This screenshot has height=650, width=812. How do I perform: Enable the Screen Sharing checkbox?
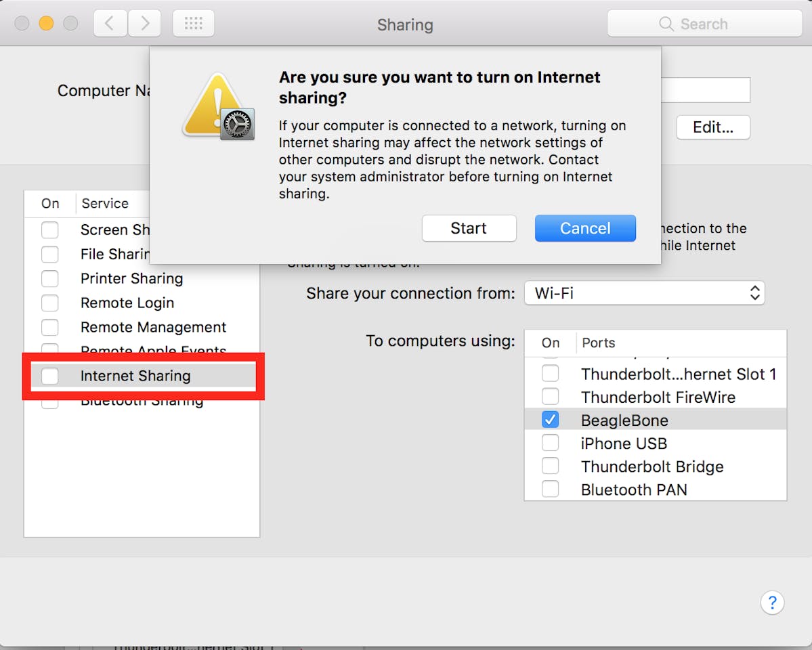pyautogui.click(x=50, y=230)
